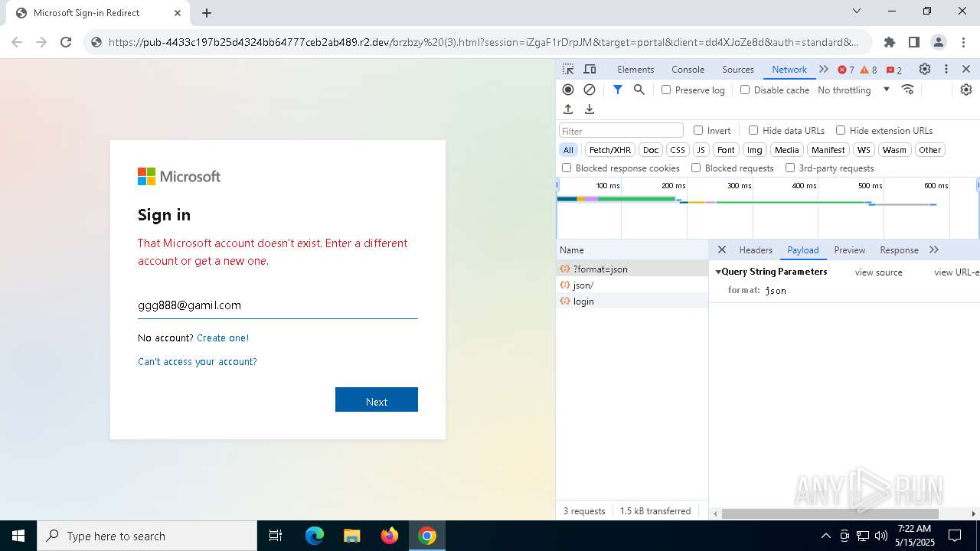Tick Hide extension URLs checkbox
Screen dimensions: 980x551
pos(841,130)
